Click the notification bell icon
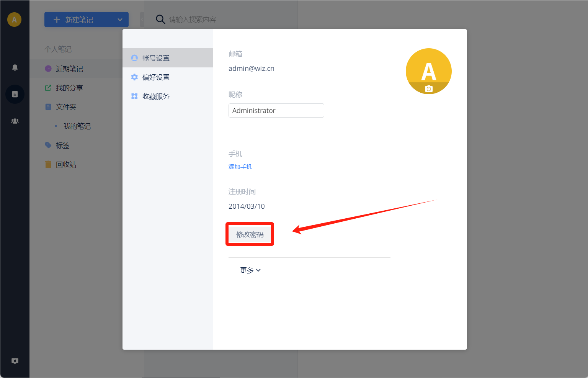This screenshot has height=378, width=588. pyautogui.click(x=15, y=67)
